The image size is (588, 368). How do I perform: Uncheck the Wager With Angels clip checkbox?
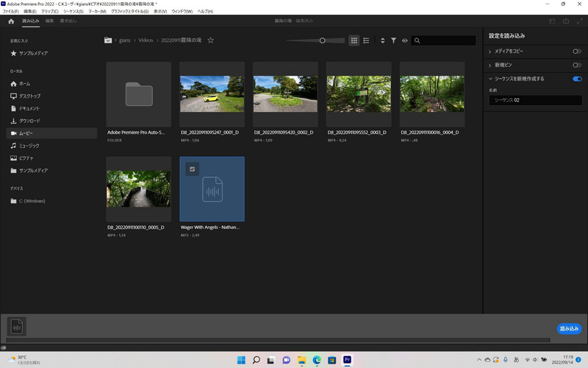pos(192,169)
